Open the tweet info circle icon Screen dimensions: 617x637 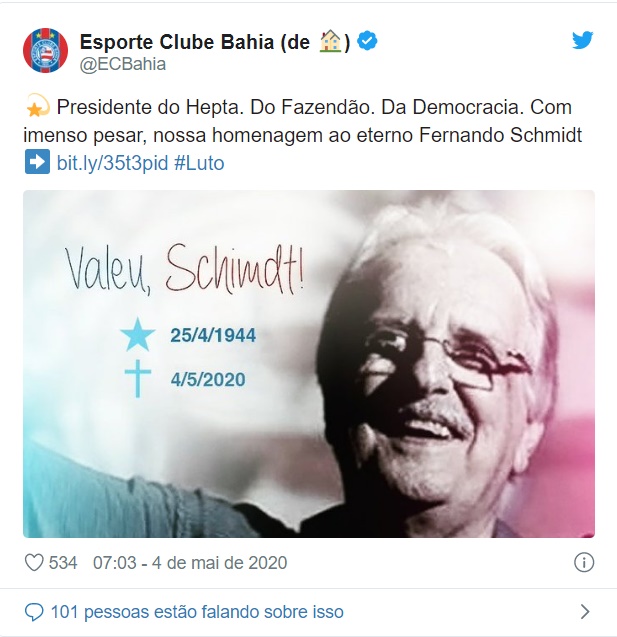point(584,563)
